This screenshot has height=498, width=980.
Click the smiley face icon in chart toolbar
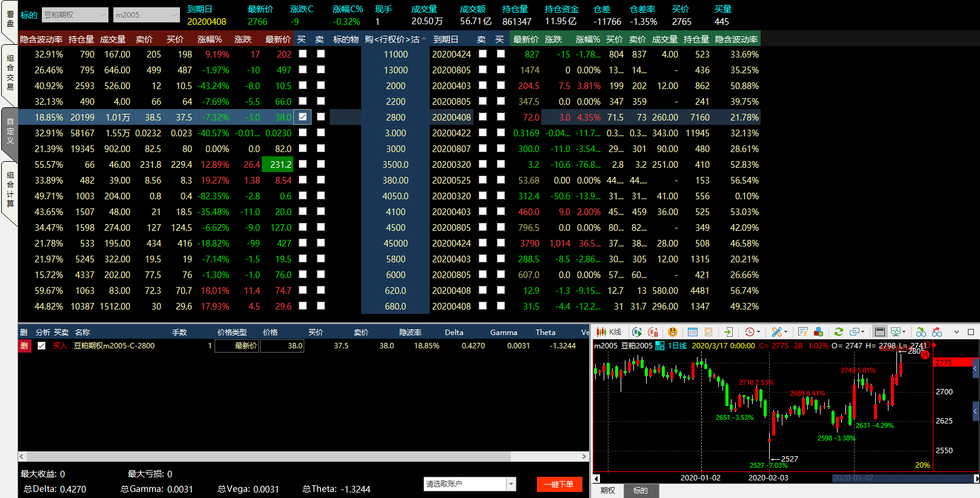(x=672, y=332)
